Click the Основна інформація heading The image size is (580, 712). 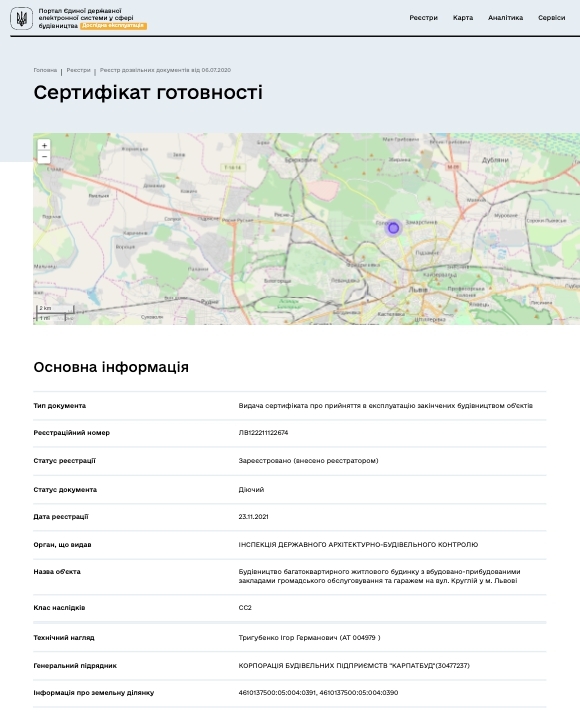111,367
